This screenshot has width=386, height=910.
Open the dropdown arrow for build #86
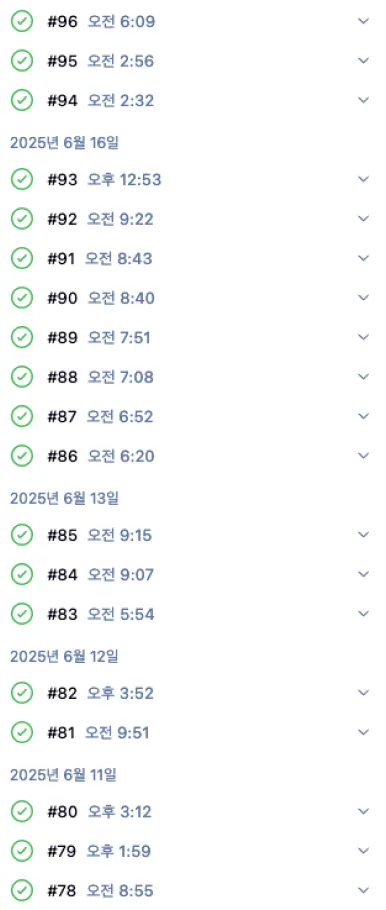[x=364, y=456]
